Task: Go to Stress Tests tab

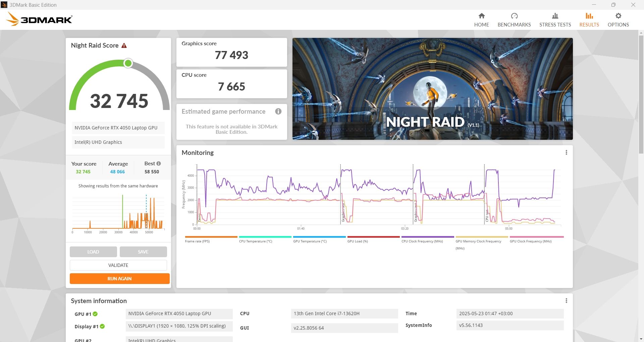Action: coord(555,20)
